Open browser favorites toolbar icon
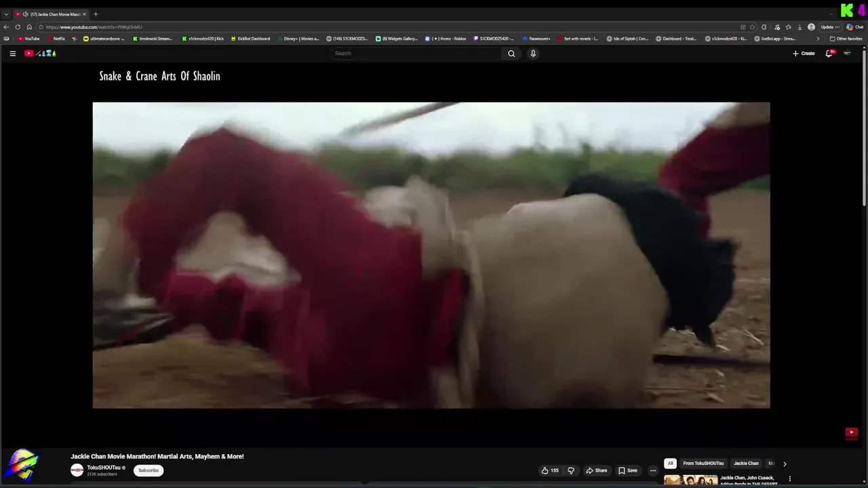The height and width of the screenshot is (488, 868). click(x=788, y=27)
